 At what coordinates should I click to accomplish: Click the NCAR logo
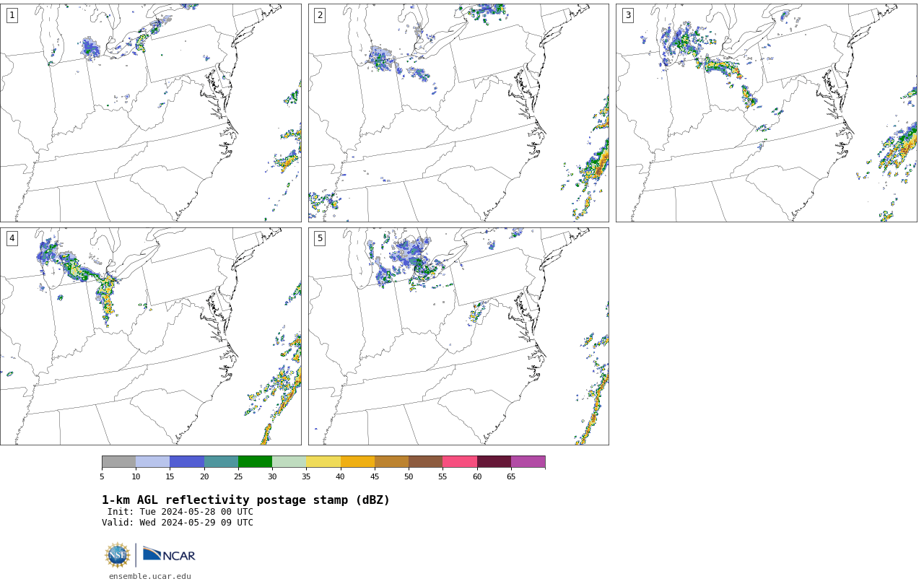[169, 554]
